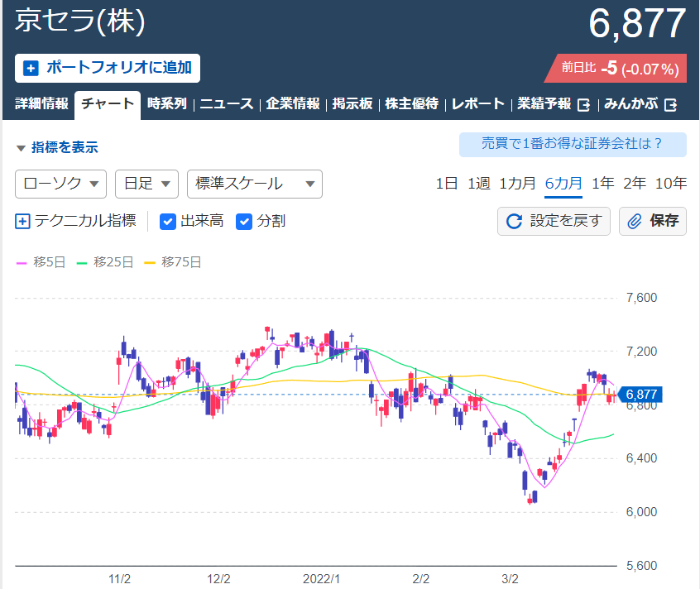Switch to the 詳細情報 tab
The height and width of the screenshot is (589, 700).
click(41, 103)
